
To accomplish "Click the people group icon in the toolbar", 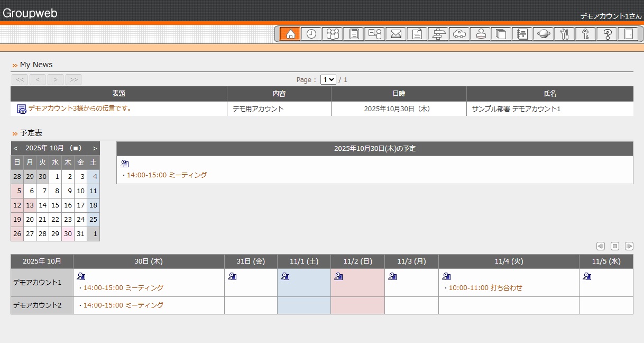I will 333,34.
